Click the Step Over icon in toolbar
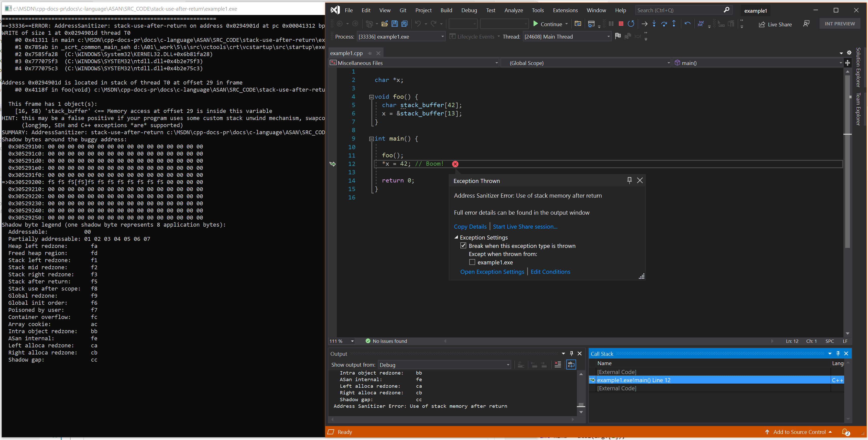The image size is (868, 440). (x=663, y=24)
